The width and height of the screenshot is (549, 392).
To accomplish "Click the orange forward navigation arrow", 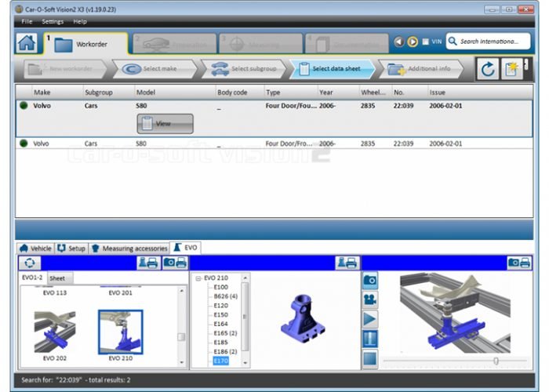I will (x=413, y=42).
